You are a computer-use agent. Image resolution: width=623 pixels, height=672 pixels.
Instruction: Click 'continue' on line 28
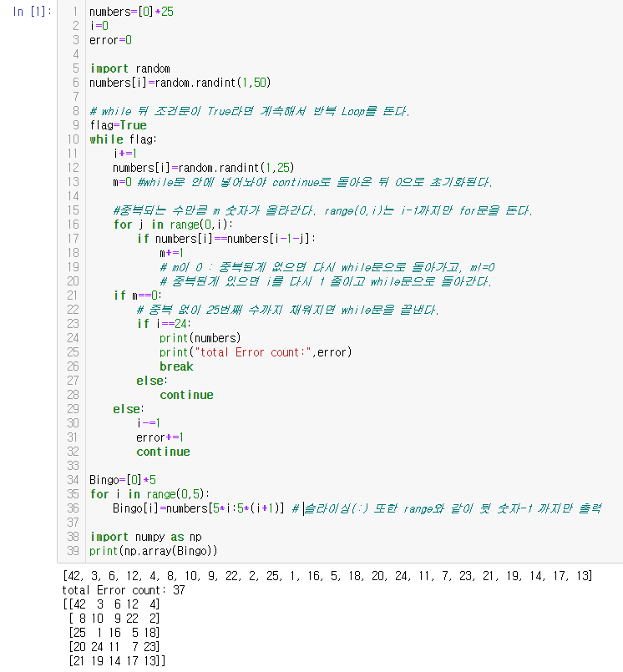pyautogui.click(x=186, y=395)
